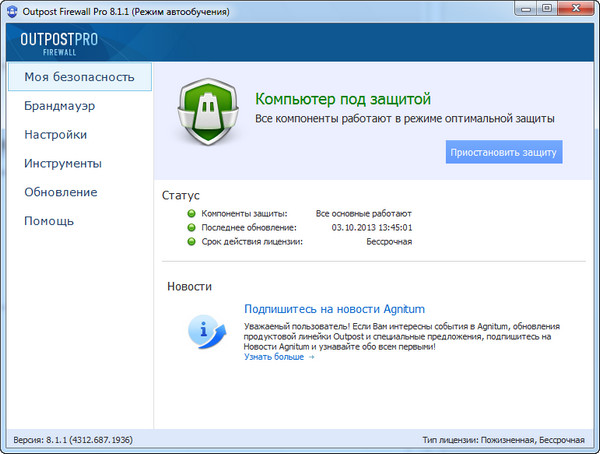
Task: Click green indicator beside Компоненты защиты
Action: pos(191,214)
